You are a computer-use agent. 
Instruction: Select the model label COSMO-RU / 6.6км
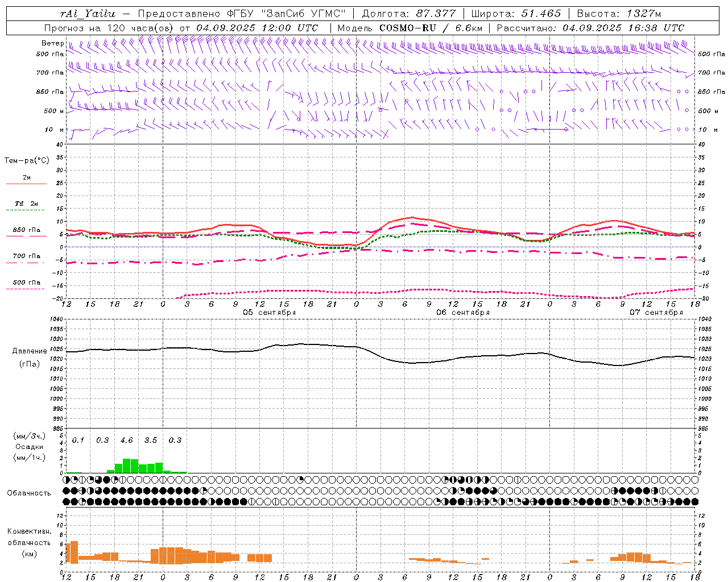tap(431, 28)
